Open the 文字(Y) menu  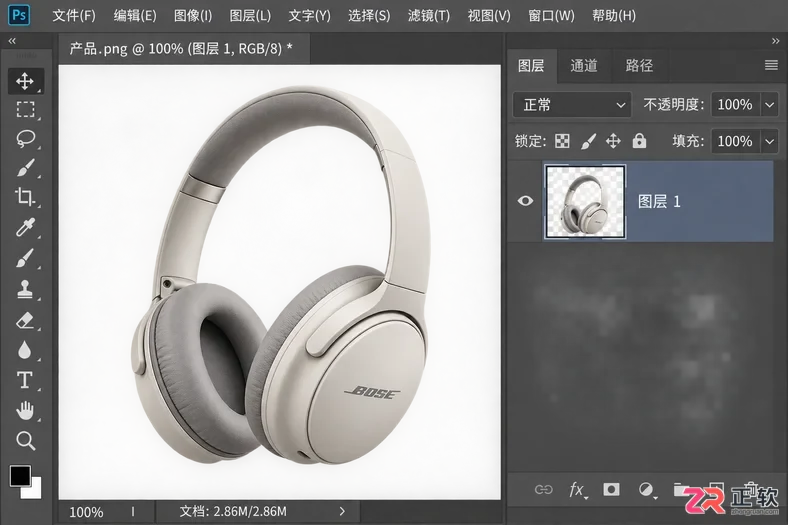pyautogui.click(x=310, y=16)
